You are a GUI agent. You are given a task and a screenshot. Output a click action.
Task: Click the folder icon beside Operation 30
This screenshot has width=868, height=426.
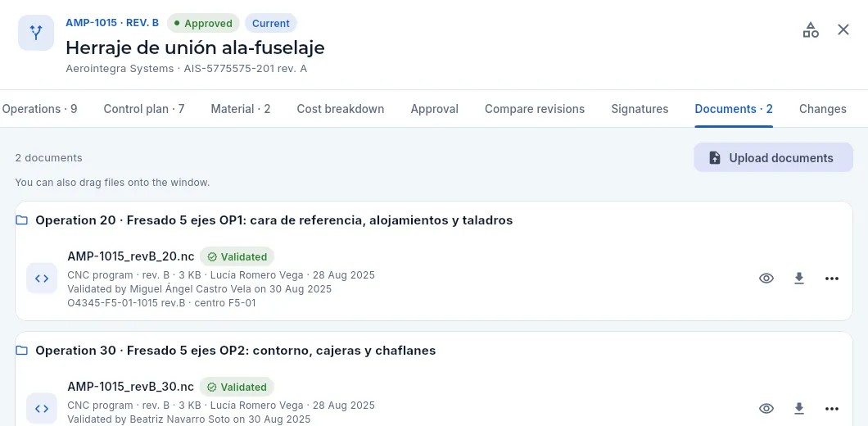21,351
